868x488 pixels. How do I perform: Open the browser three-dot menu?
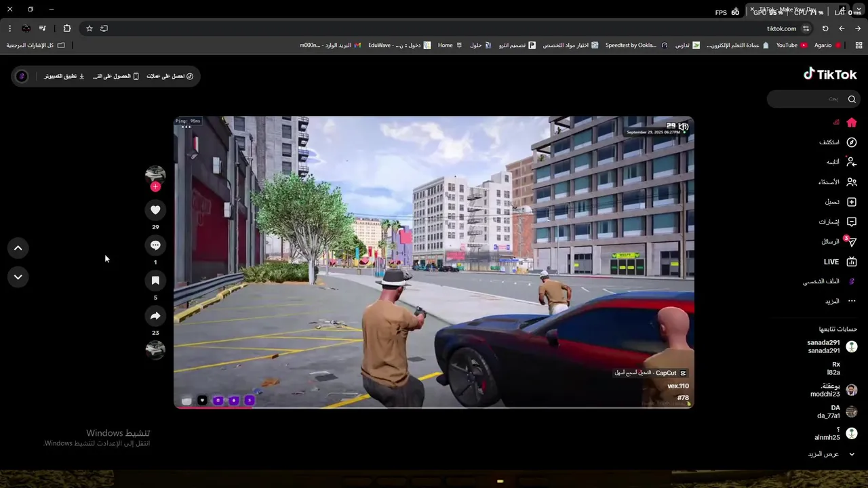(x=9, y=28)
